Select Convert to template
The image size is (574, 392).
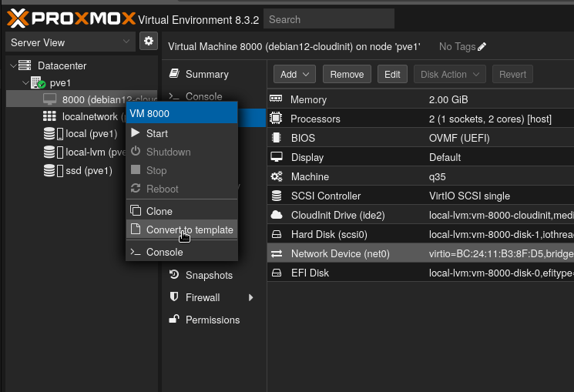[182, 230]
